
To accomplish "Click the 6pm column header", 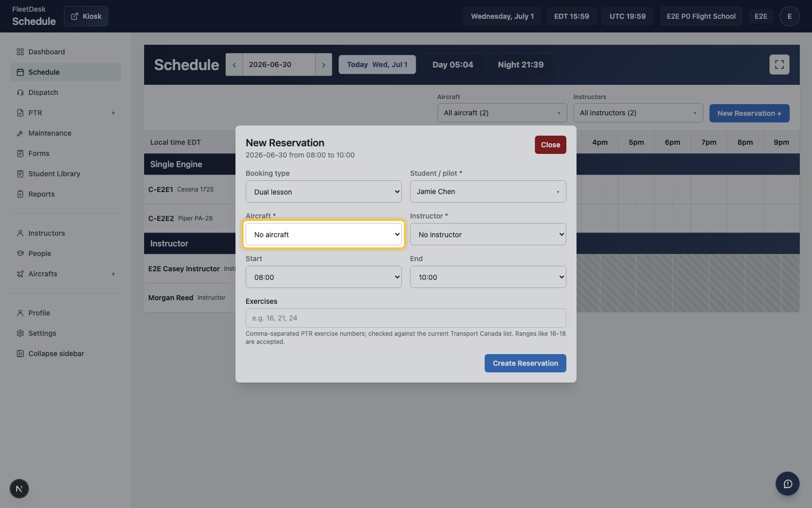I will tap(672, 142).
